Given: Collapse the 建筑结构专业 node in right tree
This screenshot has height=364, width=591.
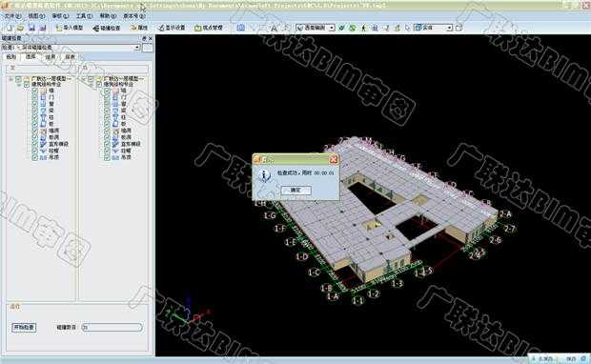Looking at the screenshot, I should 92,85.
